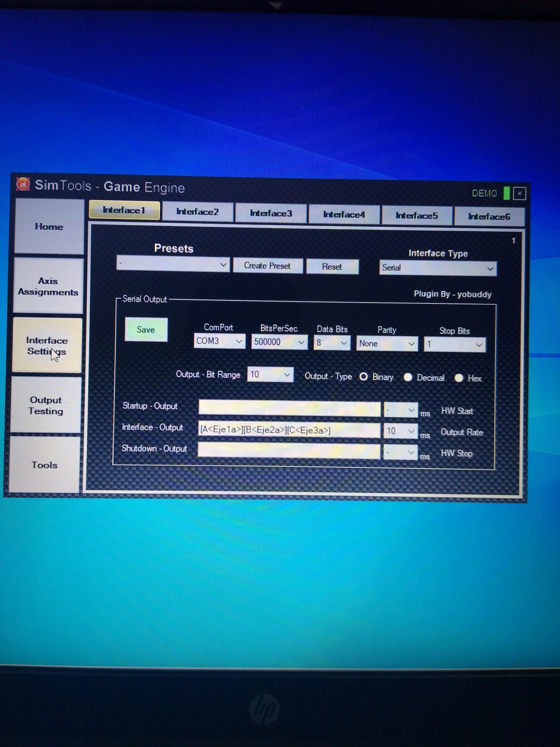Click the green Save button
The image size is (560, 747).
tap(146, 330)
